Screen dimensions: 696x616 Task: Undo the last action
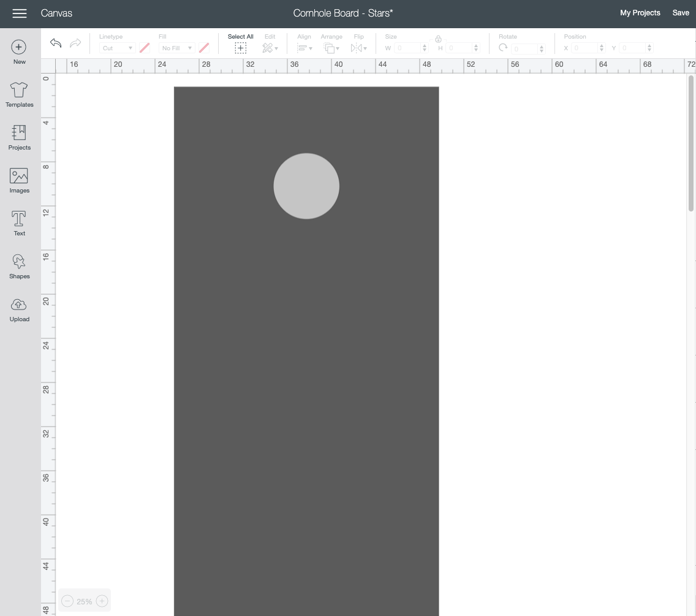pos(56,43)
